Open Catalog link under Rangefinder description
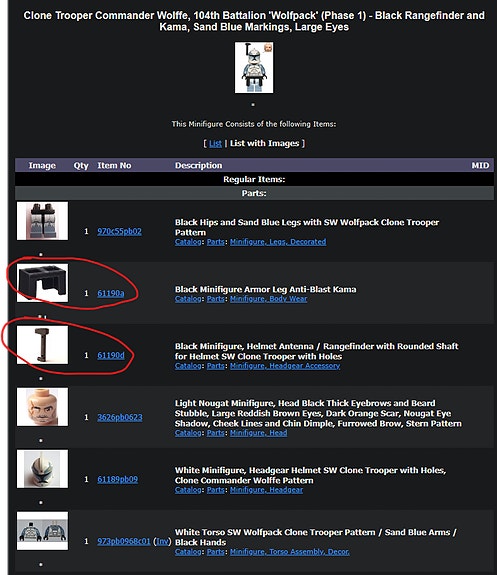This screenshot has width=497, height=575. [x=188, y=366]
